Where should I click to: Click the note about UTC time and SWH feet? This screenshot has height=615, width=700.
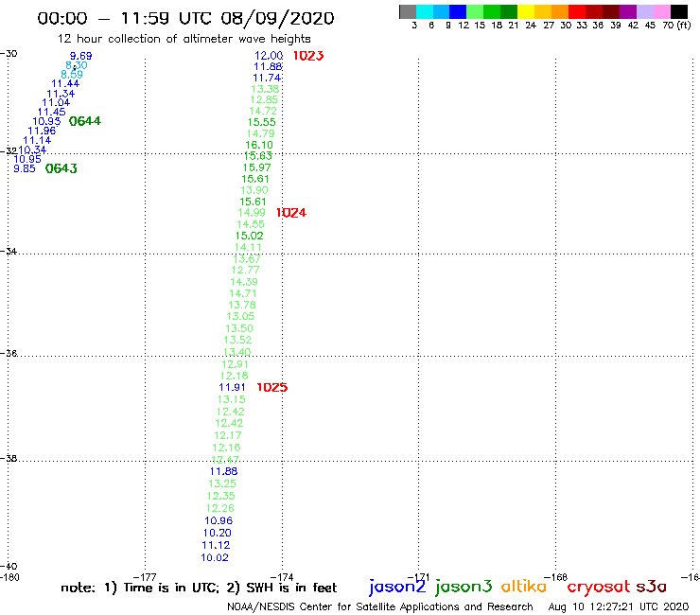199,588
